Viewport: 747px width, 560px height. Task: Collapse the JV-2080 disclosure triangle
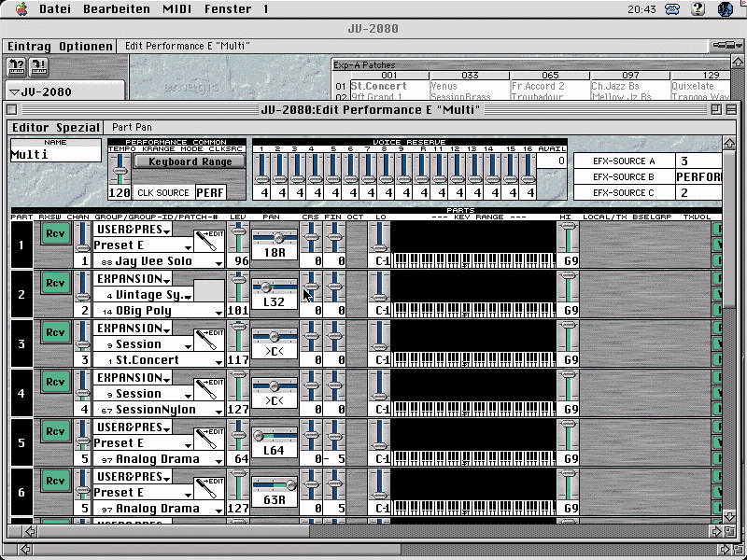tap(14, 91)
